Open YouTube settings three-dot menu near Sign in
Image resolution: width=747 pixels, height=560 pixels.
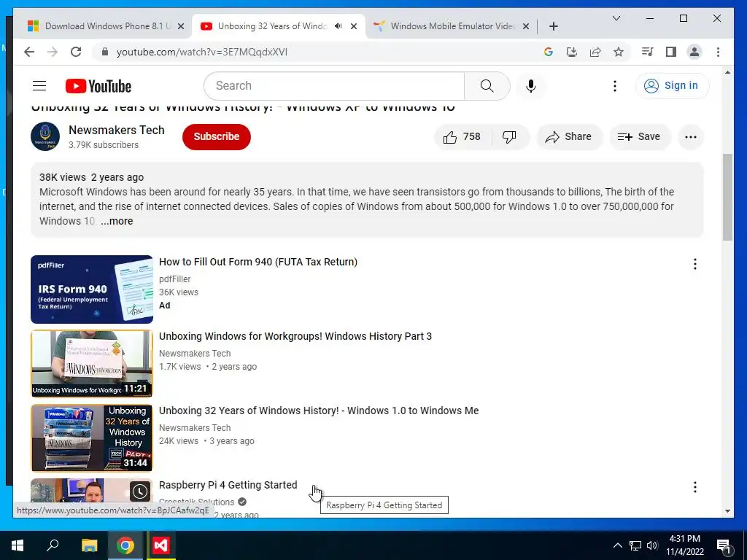pos(614,86)
